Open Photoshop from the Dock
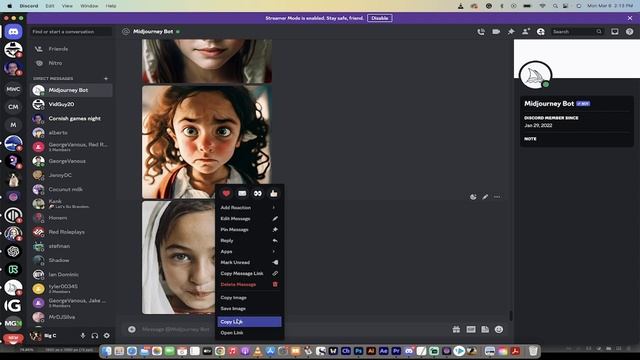This screenshot has width=640, height=360. point(358,351)
